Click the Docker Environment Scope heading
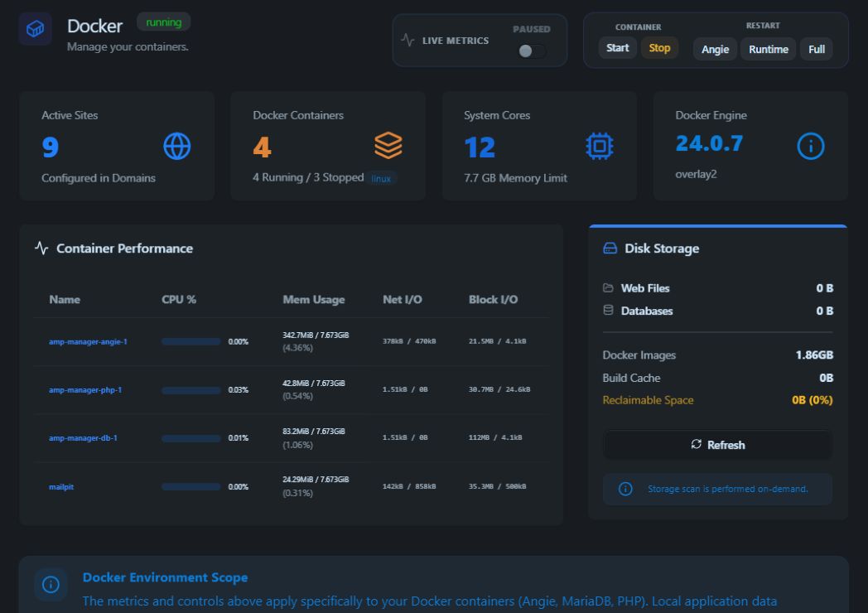The height and width of the screenshot is (613, 868). 165,577
